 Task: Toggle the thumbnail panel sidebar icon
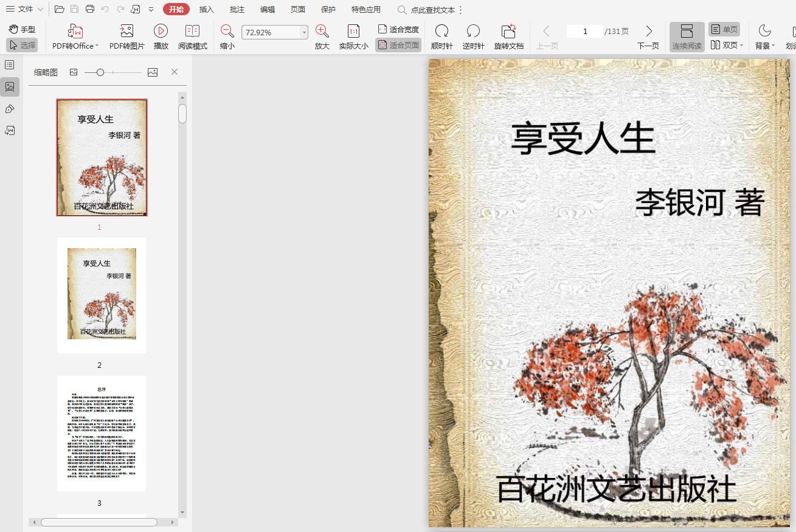pos(10,87)
